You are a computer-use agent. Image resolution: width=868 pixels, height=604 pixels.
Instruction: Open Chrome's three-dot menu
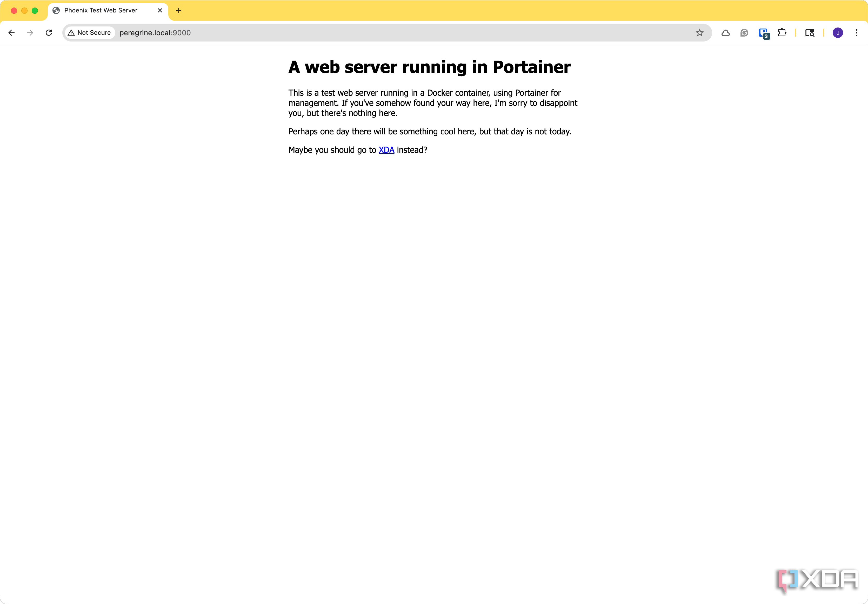pos(856,33)
